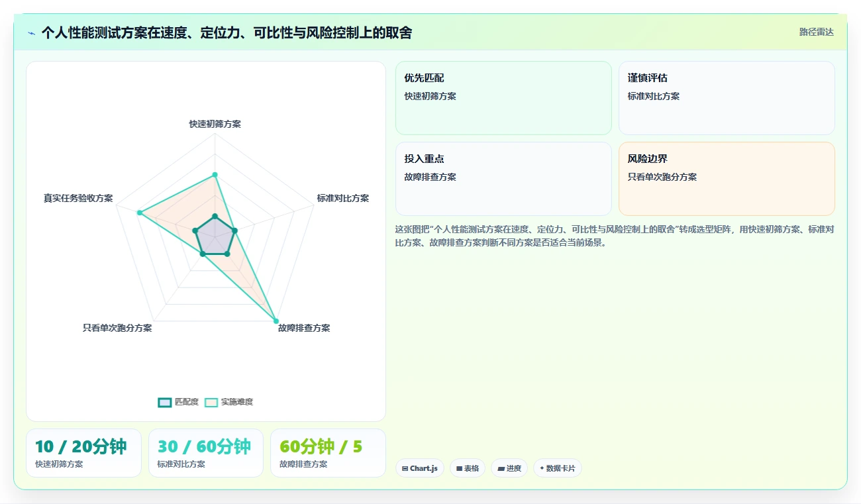The width and height of the screenshot is (861, 504).
Task: Click the 实施难度 legend label
Action: pos(237,402)
